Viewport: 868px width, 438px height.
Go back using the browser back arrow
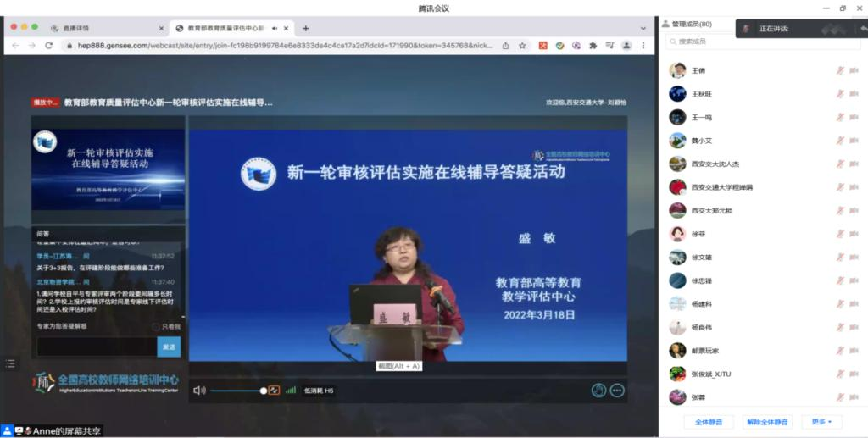[15, 46]
